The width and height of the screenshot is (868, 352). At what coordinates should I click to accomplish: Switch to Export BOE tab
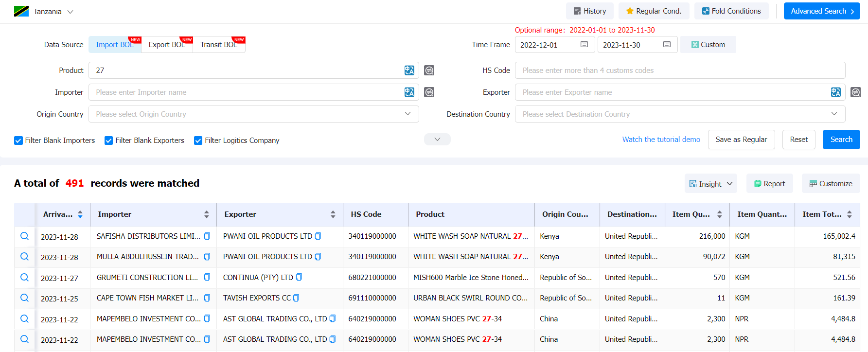167,45
